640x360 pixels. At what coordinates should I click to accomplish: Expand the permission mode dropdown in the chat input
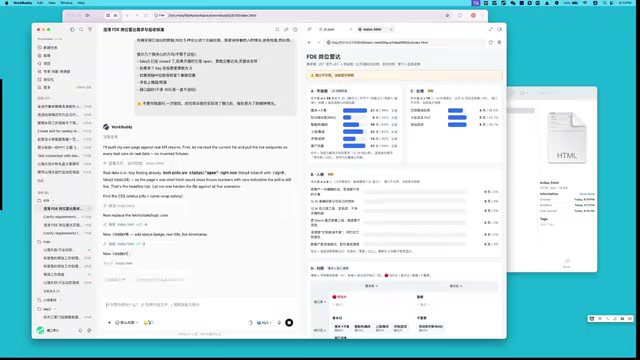(127, 322)
